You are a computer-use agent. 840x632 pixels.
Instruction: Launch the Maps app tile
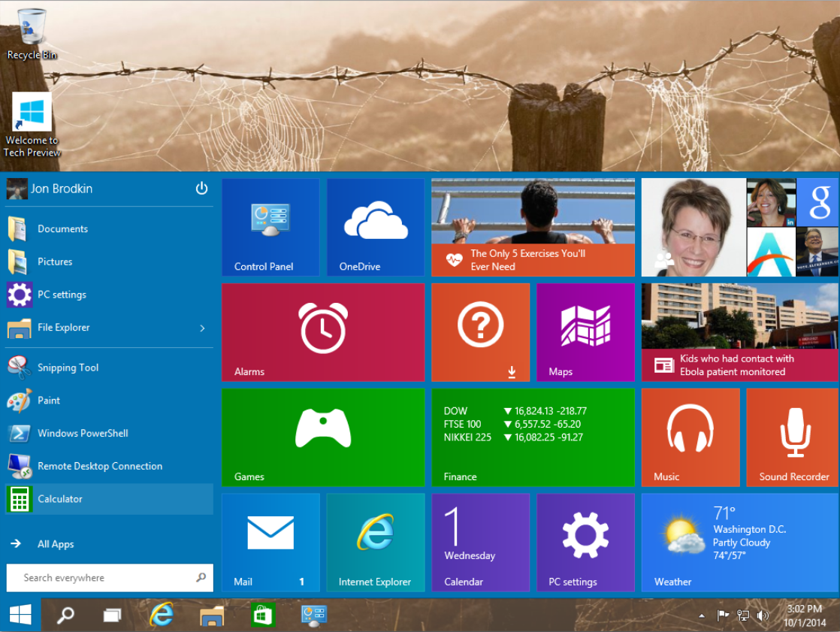click(585, 332)
